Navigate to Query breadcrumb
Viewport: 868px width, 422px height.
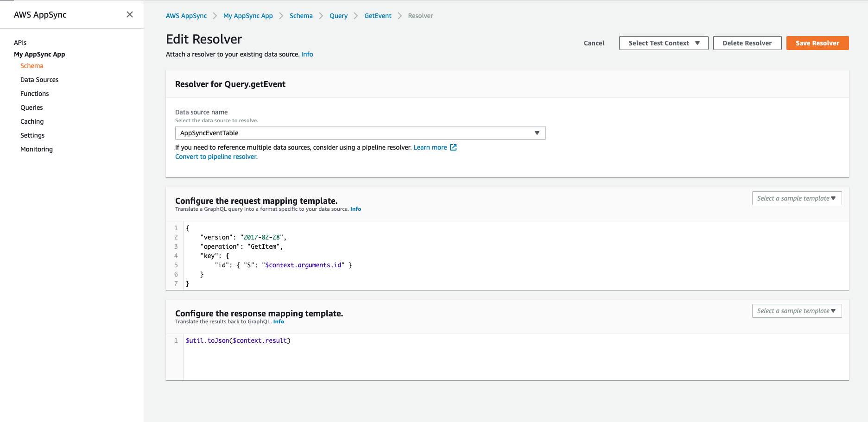click(338, 16)
